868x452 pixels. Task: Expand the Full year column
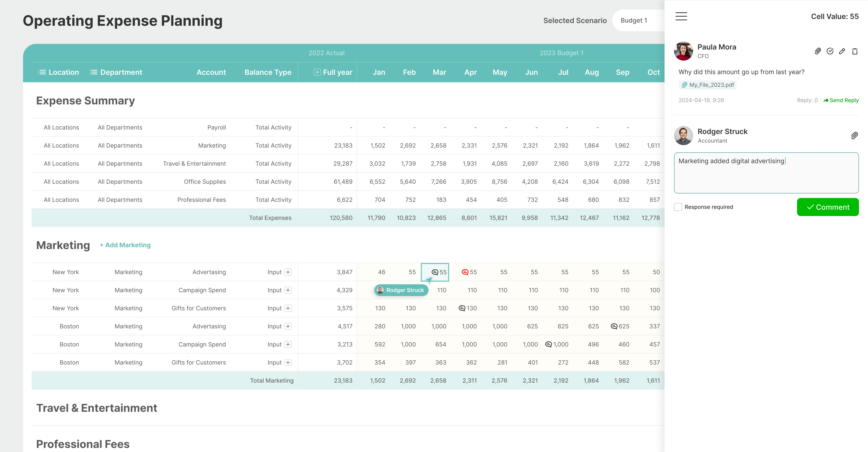[317, 72]
